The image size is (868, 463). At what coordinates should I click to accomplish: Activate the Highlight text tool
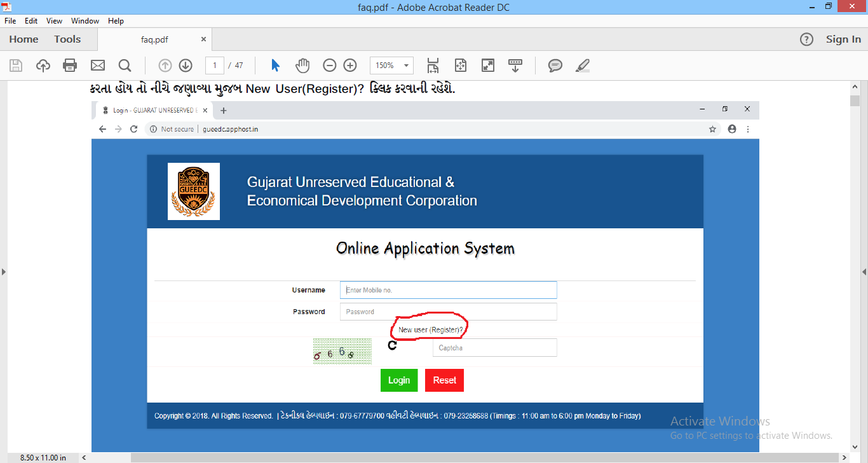click(x=582, y=65)
